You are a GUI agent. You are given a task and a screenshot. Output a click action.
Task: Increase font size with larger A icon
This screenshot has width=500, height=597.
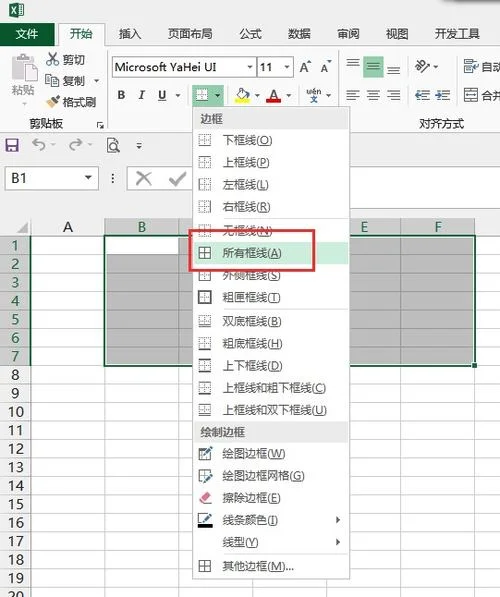(305, 67)
